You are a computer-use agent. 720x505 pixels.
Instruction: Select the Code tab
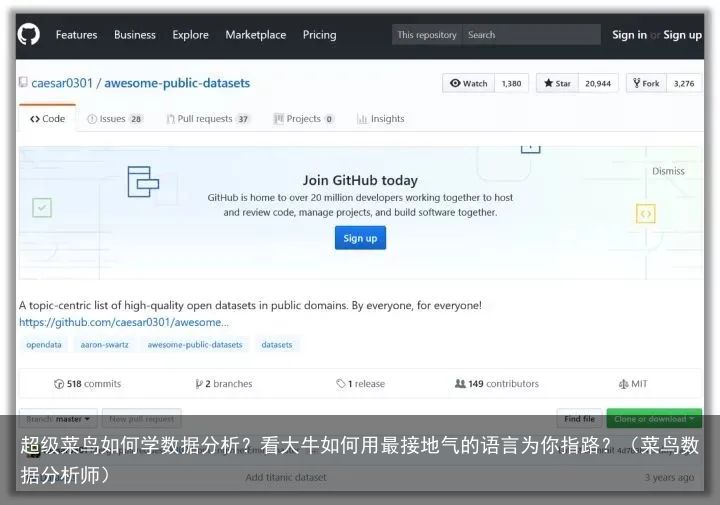47,118
